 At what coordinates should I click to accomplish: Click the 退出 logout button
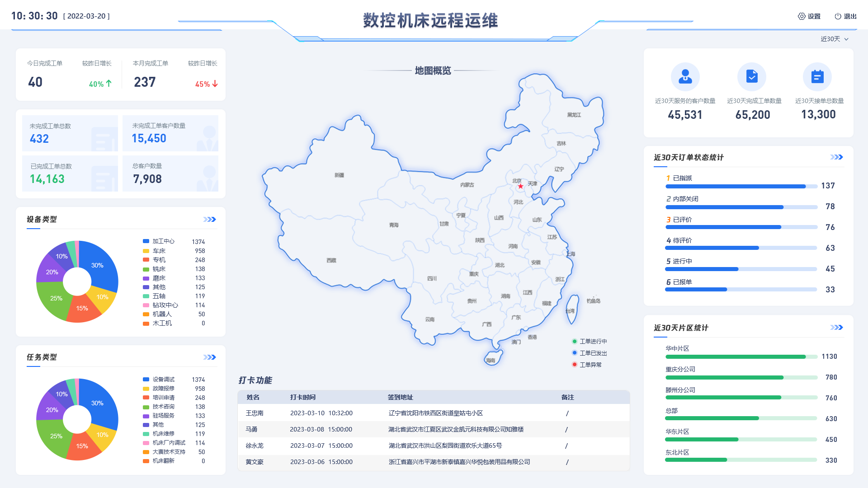coord(850,16)
